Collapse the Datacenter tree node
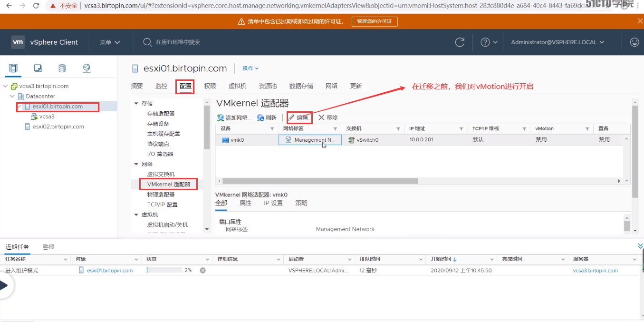644x322 pixels. [x=13, y=97]
